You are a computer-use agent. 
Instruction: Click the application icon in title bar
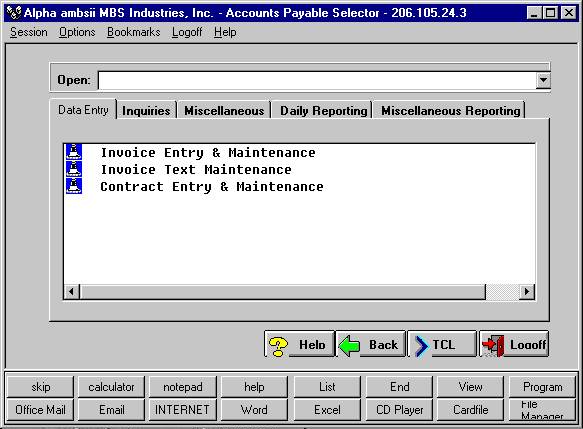coord(14,13)
